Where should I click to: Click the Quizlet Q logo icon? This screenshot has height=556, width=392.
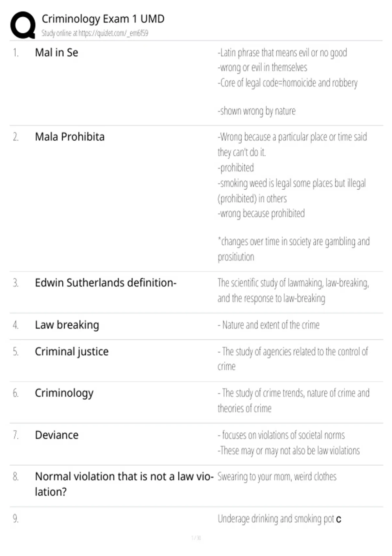point(23,25)
